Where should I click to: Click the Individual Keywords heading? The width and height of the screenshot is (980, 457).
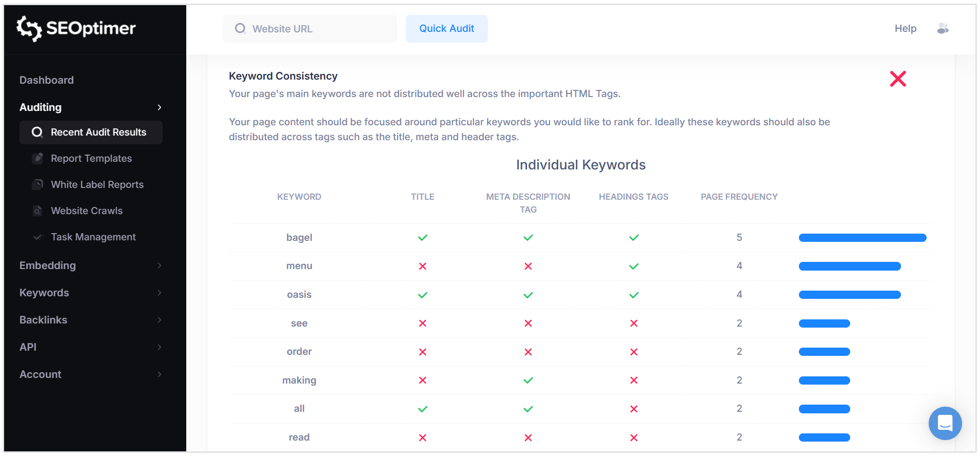[x=581, y=165]
